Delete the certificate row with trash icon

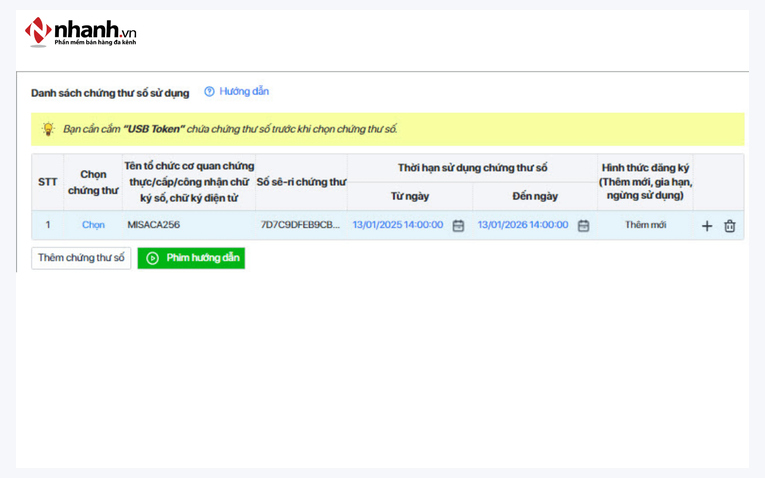coord(729,226)
